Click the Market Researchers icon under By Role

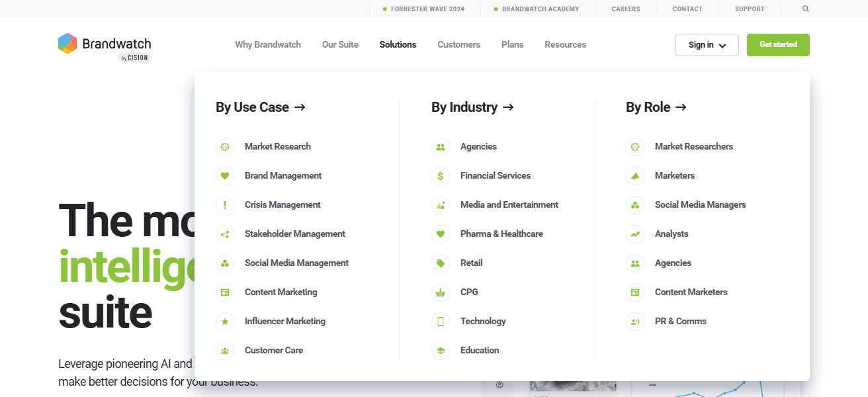pos(635,147)
